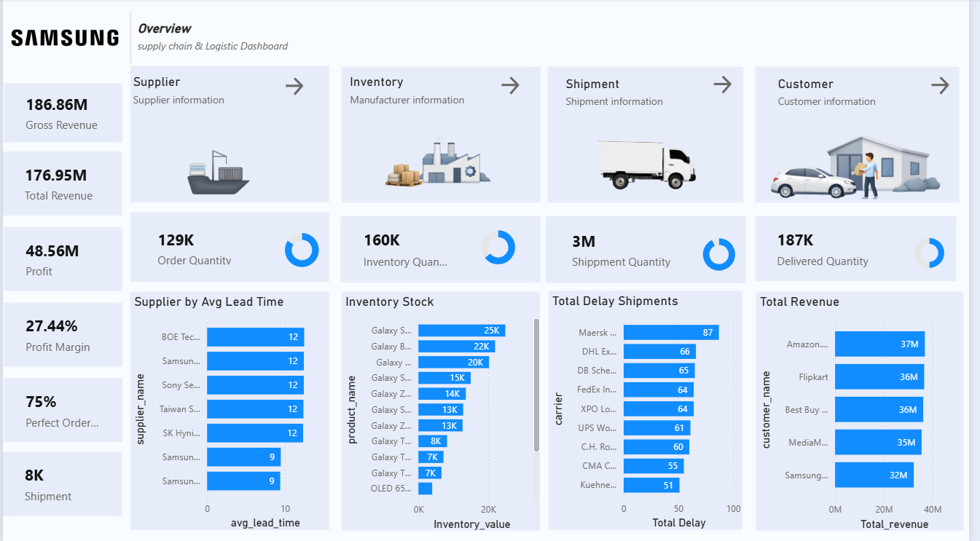Click the Maersk delay bar showing 87
The width and height of the screenshot is (980, 541).
671,333
